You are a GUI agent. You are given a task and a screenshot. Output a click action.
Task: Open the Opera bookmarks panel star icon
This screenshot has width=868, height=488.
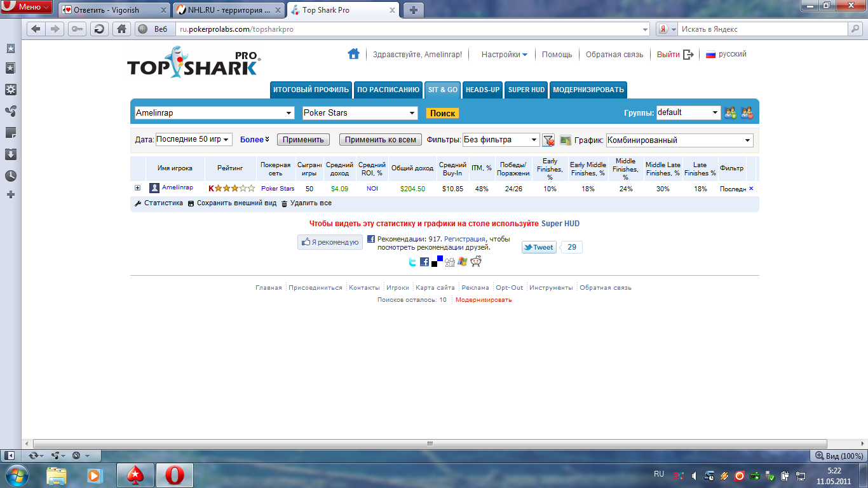[x=10, y=68]
